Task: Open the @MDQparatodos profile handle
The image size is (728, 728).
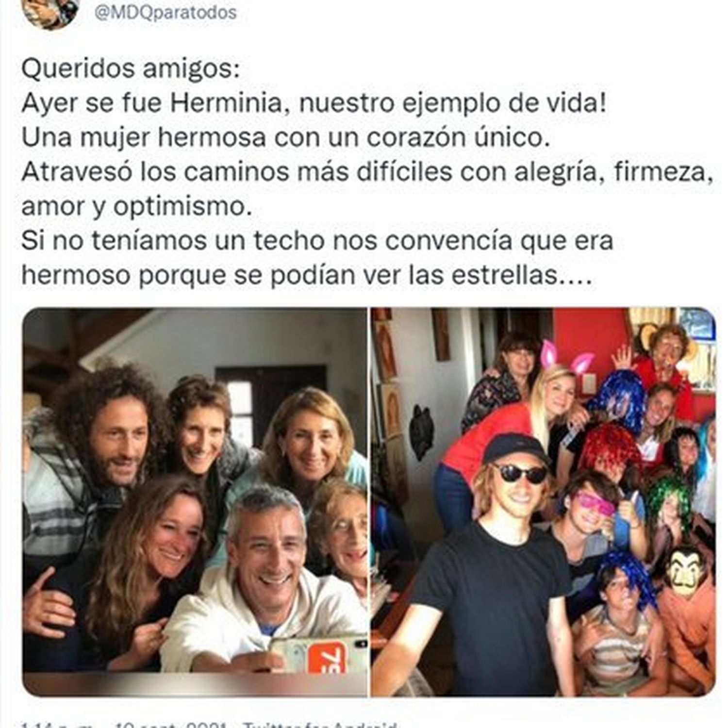Action: click(x=165, y=12)
